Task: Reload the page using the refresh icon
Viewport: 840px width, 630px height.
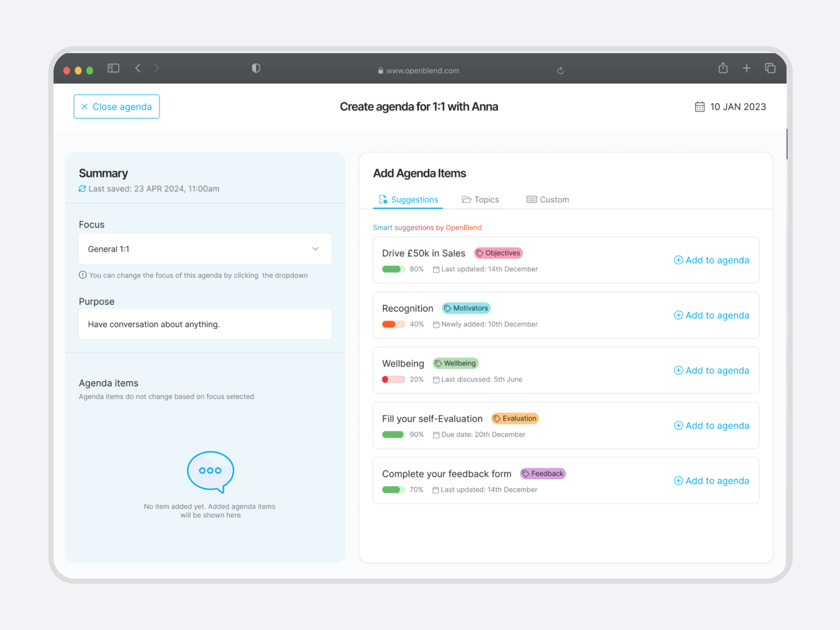Action: [560, 71]
